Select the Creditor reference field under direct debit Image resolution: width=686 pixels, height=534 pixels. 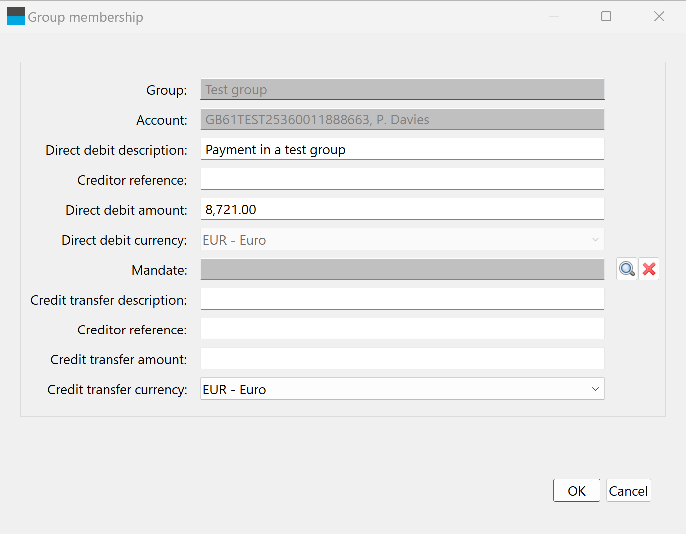tap(402, 180)
